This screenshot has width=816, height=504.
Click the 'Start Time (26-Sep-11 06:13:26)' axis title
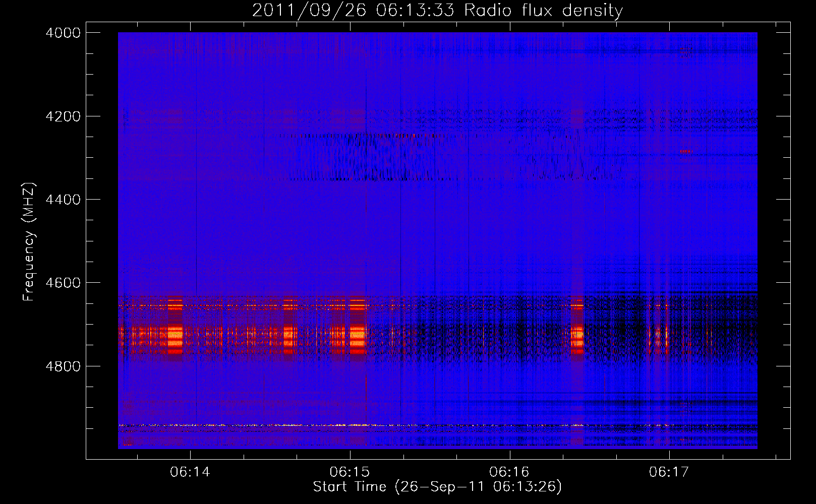(x=437, y=487)
